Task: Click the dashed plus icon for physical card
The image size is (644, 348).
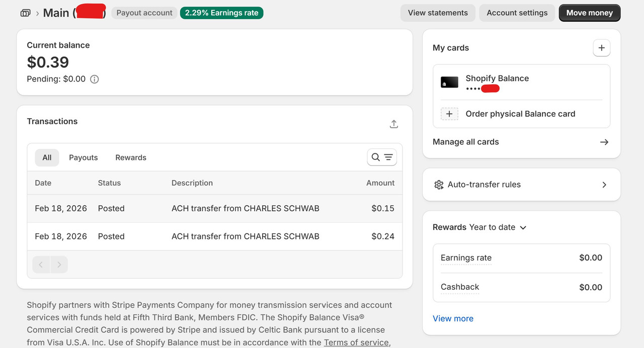Action: click(449, 114)
